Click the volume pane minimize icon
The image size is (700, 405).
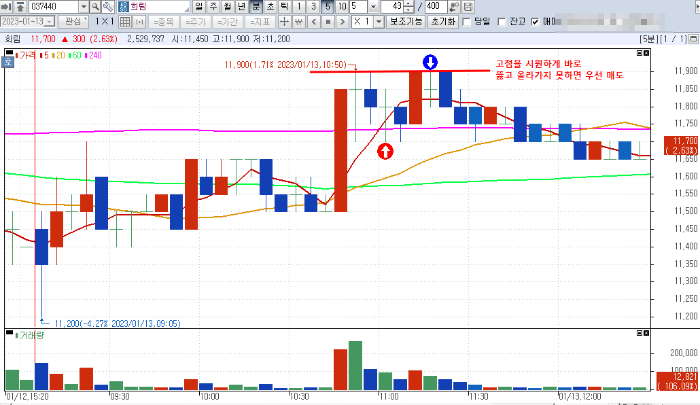639,333
